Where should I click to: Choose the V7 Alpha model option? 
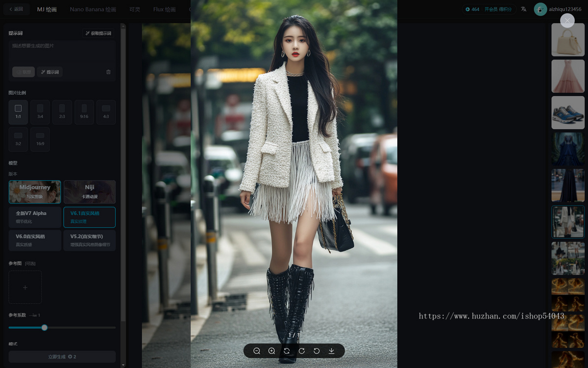coord(35,217)
